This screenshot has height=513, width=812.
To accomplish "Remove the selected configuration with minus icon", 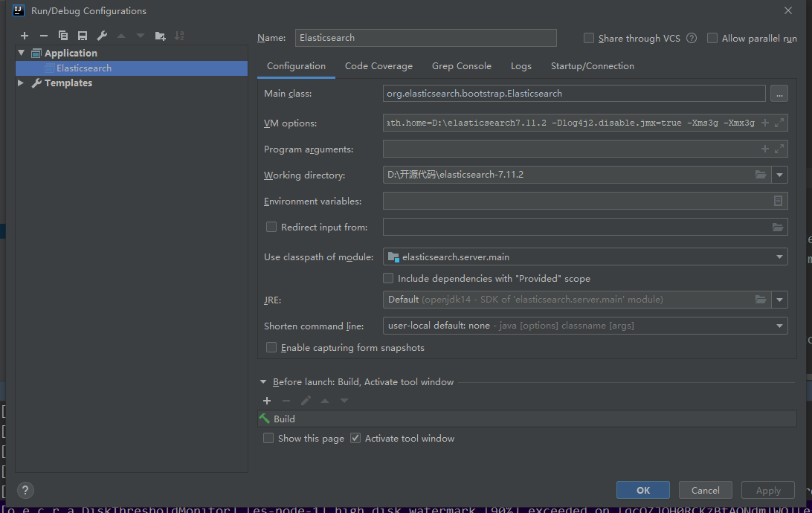I will [x=43, y=36].
